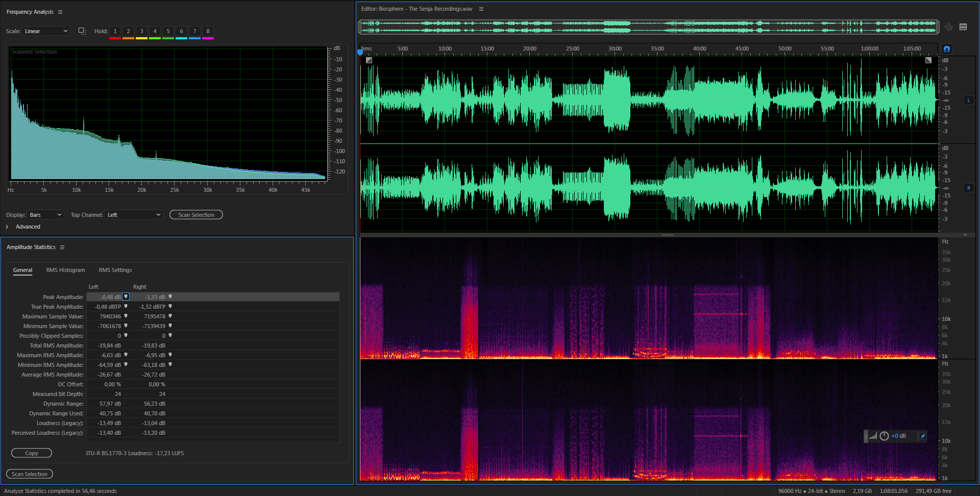The height and width of the screenshot is (496, 980).
Task: Click the HUD amplitude bars grip icon
Action: pos(873,436)
